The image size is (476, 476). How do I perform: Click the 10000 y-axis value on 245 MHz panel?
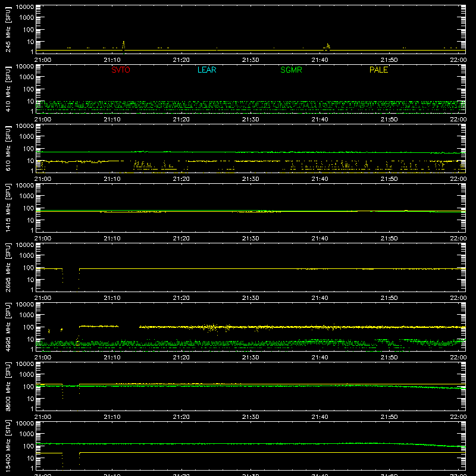click(25, 7)
